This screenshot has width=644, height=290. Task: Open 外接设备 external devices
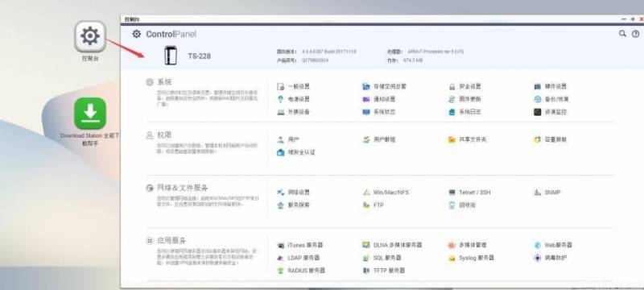coord(293,112)
